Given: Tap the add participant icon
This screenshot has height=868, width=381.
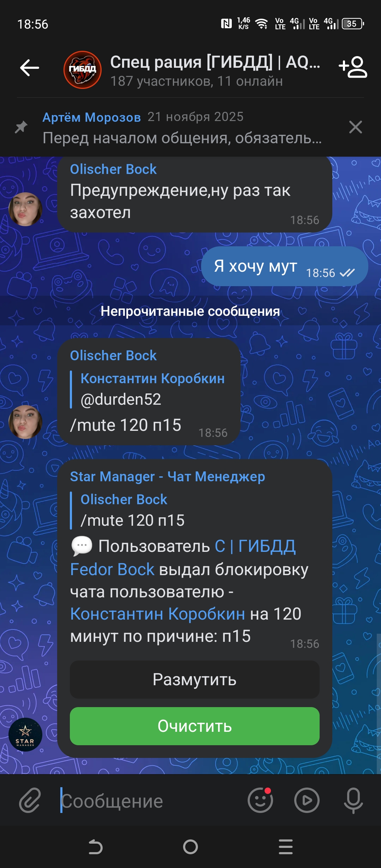Looking at the screenshot, I should click(353, 67).
